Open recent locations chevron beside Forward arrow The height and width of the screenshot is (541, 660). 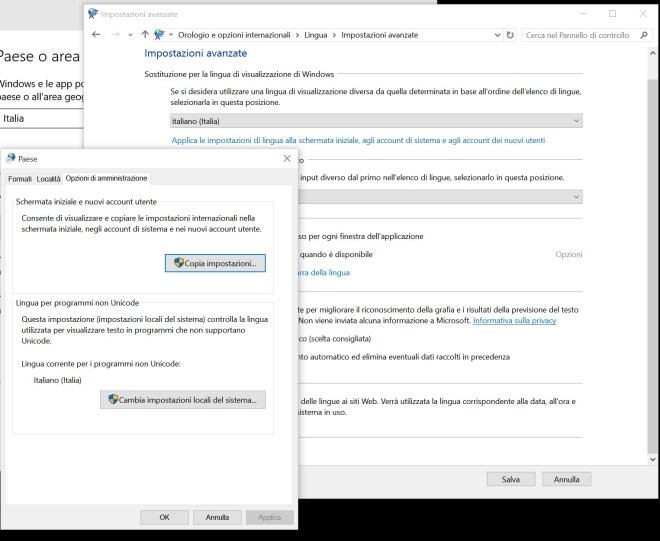[130, 35]
